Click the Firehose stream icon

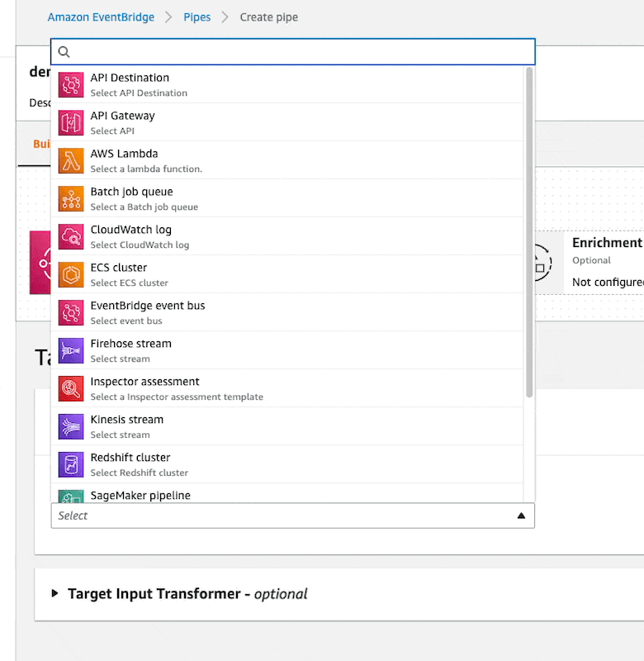71,350
